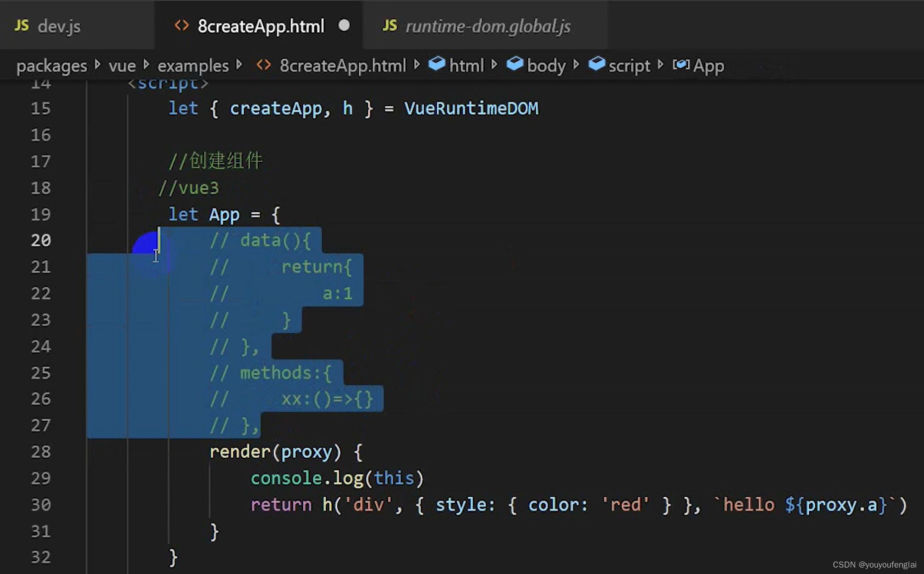Expand breadcrumb chevron after body
This screenshot has height=574, width=924.
point(576,65)
